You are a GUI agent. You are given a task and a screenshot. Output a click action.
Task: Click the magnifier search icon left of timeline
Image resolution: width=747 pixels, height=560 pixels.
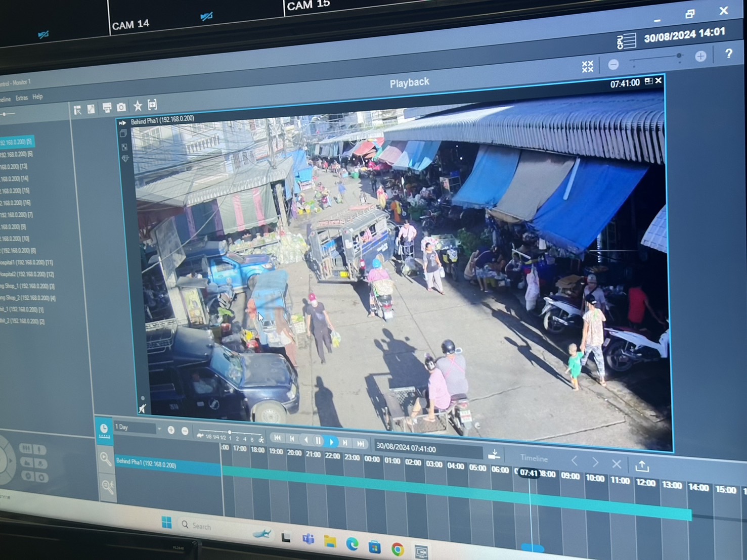click(x=105, y=459)
